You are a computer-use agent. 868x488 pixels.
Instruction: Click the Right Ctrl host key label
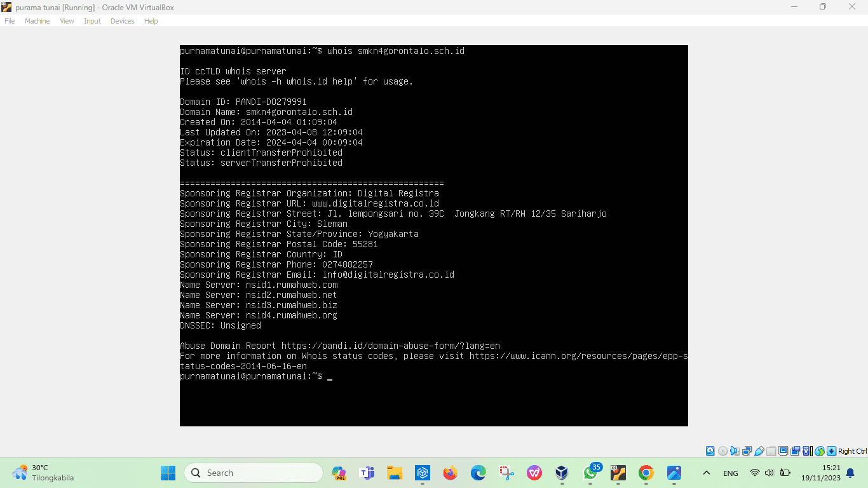click(x=852, y=451)
